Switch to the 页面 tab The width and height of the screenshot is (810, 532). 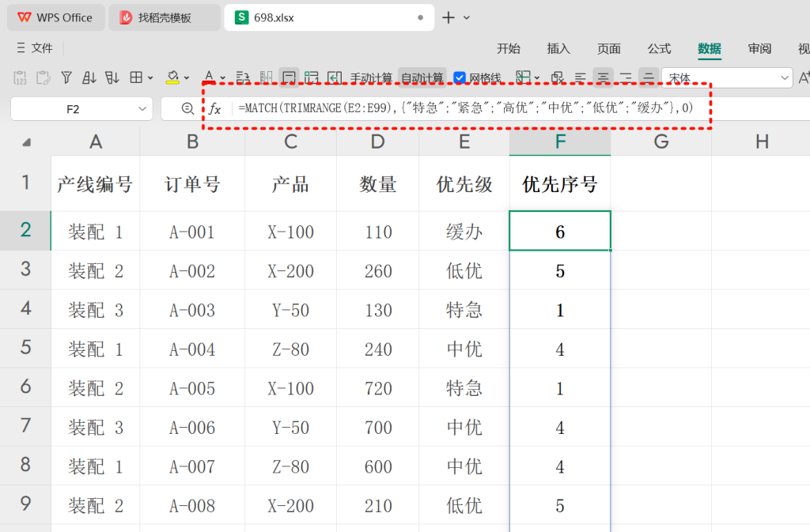[x=608, y=48]
